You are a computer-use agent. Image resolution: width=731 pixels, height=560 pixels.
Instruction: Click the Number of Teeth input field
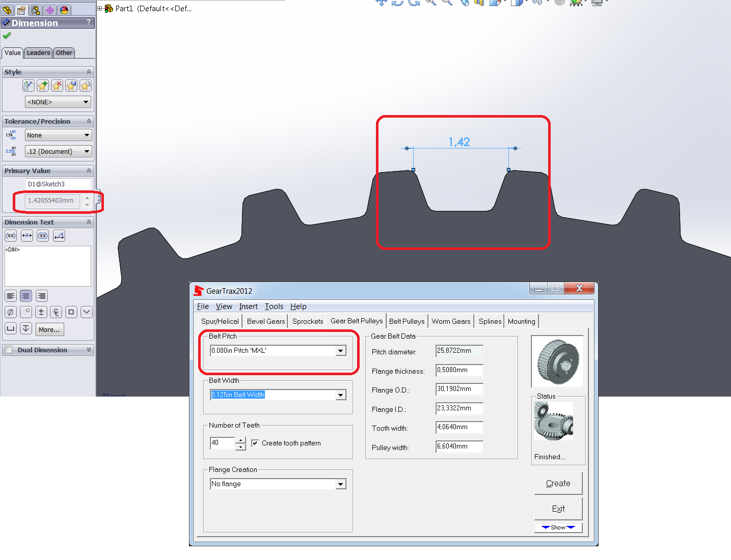pyautogui.click(x=223, y=443)
